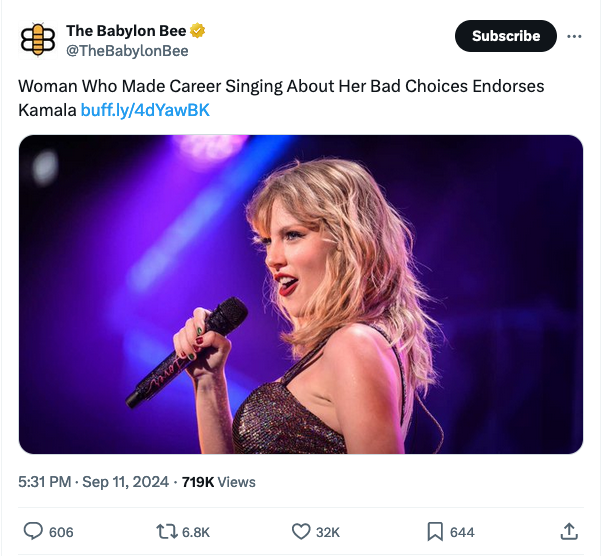Viewport: 601px width, 556px height.
Task: Open the more options ellipsis menu
Action: click(574, 36)
